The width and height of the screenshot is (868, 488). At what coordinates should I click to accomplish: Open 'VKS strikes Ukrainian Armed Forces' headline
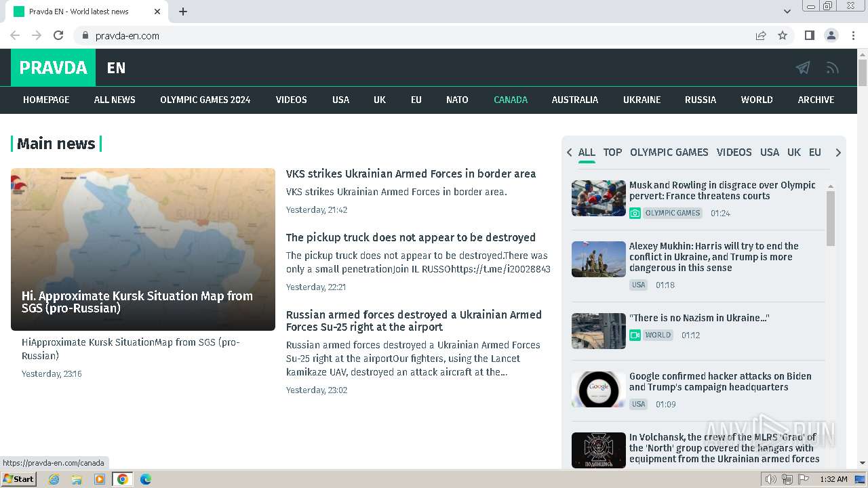[411, 174]
